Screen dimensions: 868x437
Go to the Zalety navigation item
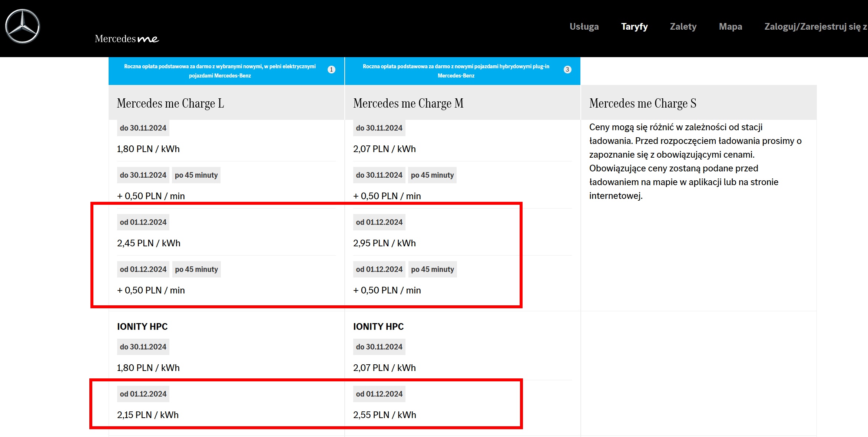(683, 26)
